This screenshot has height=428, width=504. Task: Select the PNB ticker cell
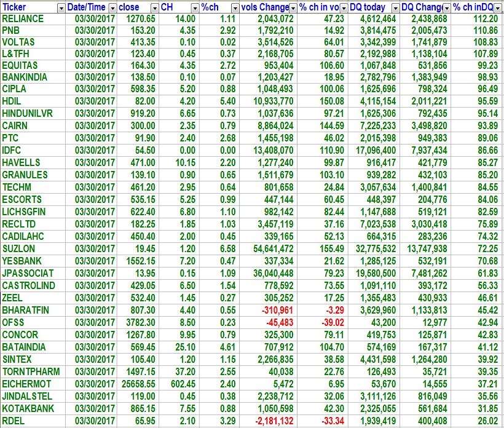(33, 31)
